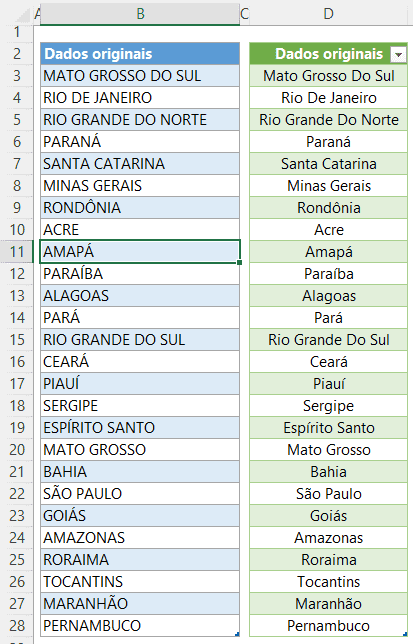Click cell MATO GROSSO DO SUL
The width and height of the screenshot is (413, 644).
[140, 76]
